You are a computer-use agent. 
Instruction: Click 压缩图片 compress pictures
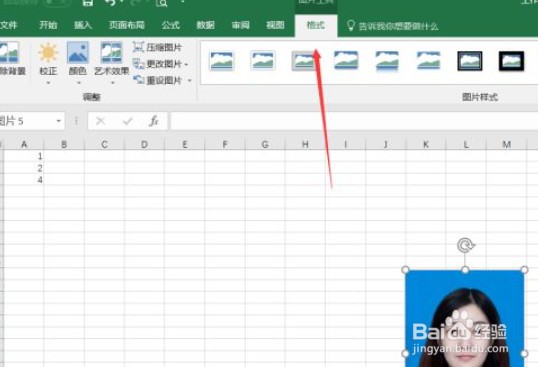[157, 47]
